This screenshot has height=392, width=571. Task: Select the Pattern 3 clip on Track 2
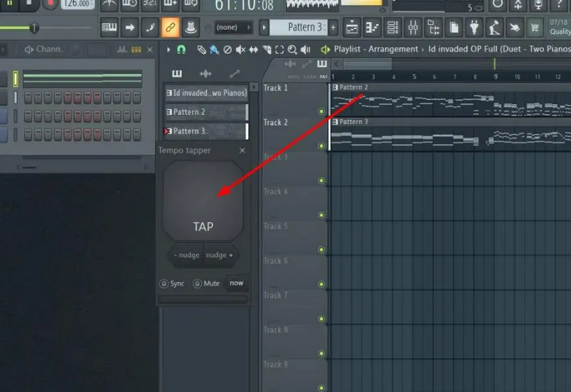click(451, 135)
